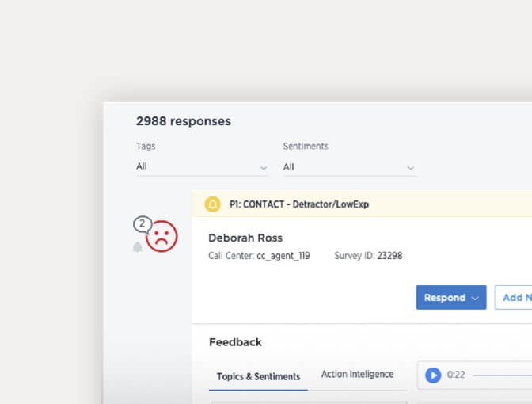Click the yellow alert bell icon

click(213, 204)
